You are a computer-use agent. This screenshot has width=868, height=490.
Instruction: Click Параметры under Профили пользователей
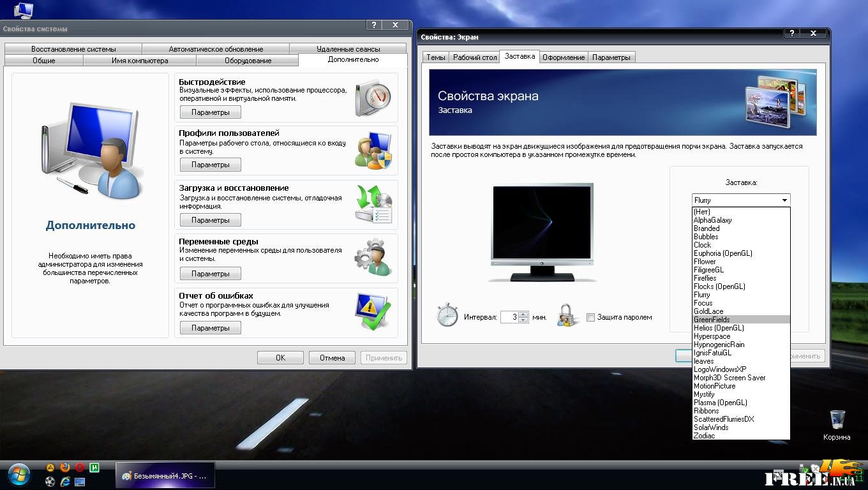pyautogui.click(x=210, y=165)
